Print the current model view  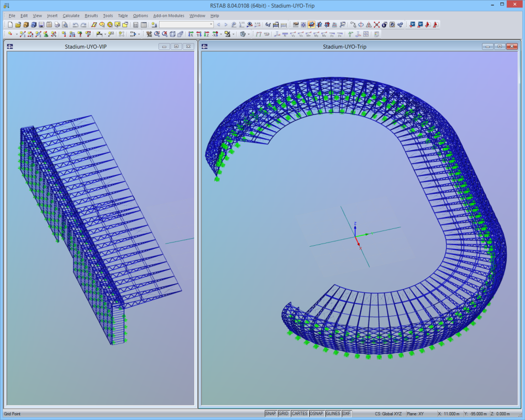pos(57,24)
